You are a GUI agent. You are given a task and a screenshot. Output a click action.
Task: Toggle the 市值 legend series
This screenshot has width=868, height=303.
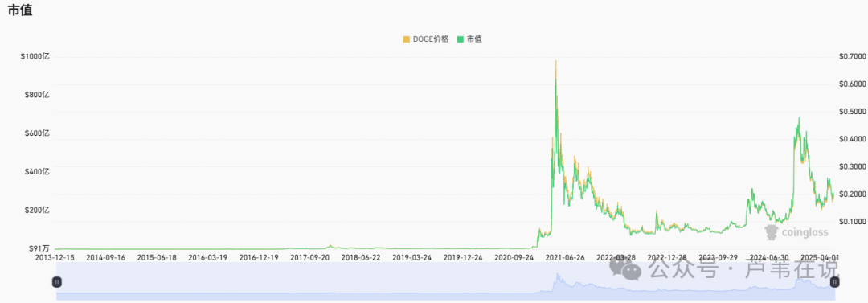[469, 39]
